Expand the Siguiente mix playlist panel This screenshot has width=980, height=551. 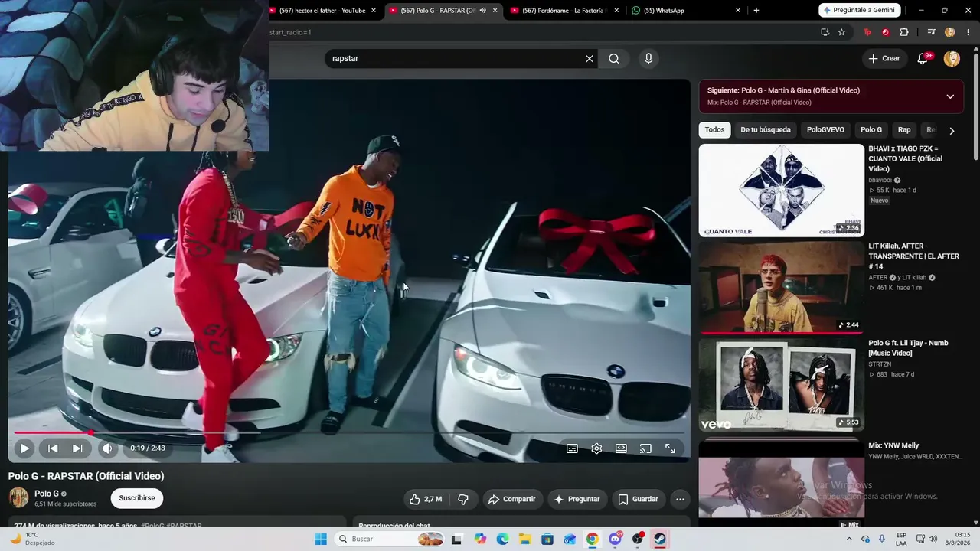click(x=950, y=96)
